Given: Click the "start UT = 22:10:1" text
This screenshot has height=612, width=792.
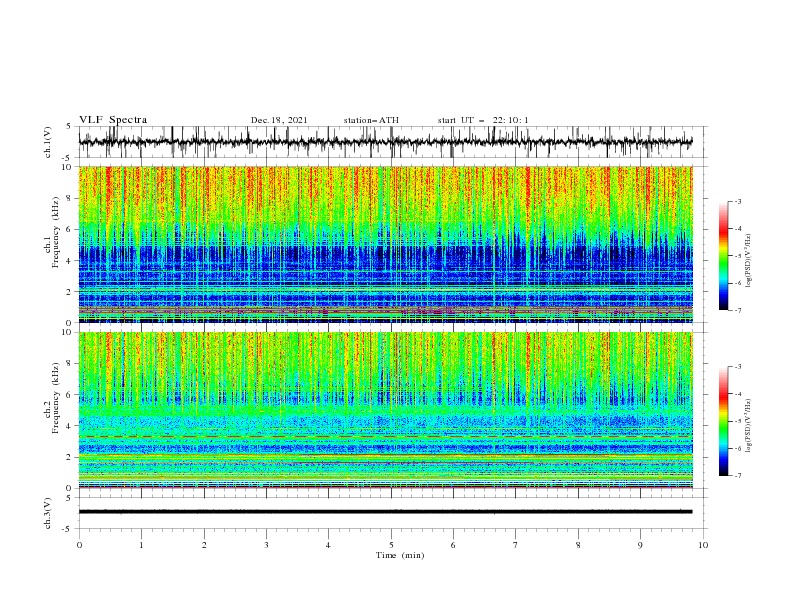Looking at the screenshot, I should tap(483, 120).
